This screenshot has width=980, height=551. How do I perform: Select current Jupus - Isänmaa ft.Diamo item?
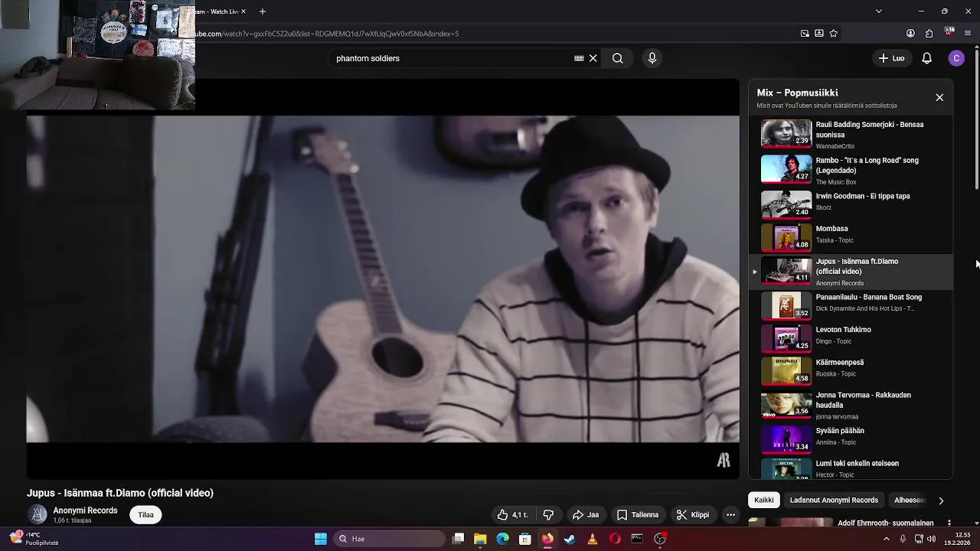click(x=850, y=272)
